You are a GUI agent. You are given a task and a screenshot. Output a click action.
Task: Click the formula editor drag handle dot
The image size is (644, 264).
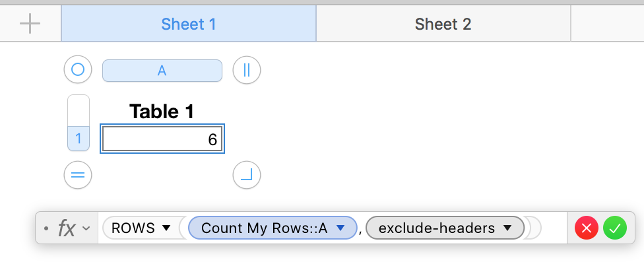coord(46,228)
